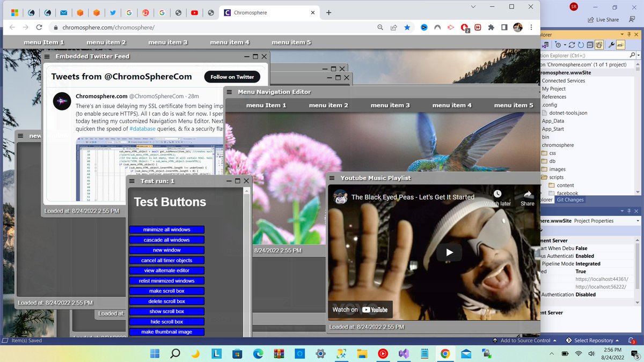Open Add to Source Control dropdown
Screen dimensions: 644x362
(x=525, y=341)
